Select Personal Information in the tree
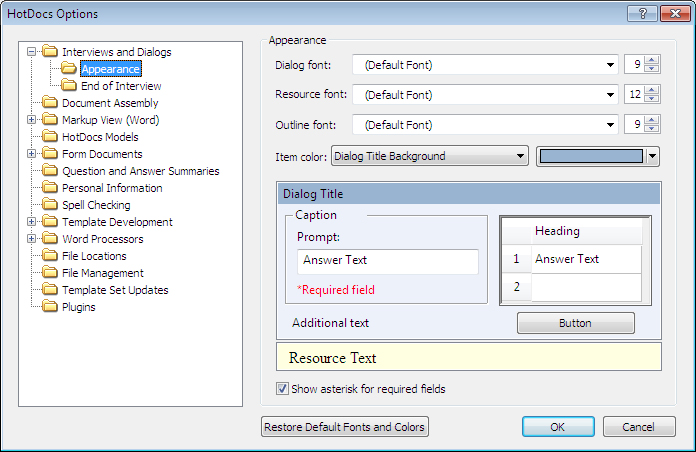 (112, 188)
